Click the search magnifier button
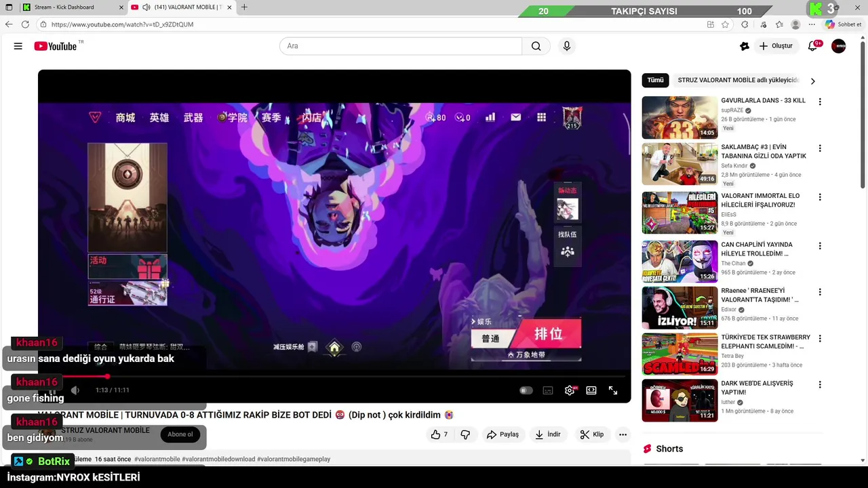 point(536,46)
